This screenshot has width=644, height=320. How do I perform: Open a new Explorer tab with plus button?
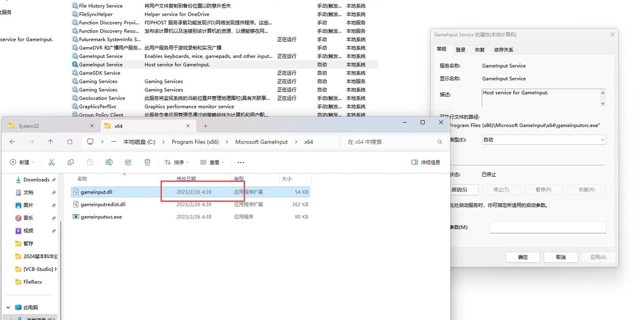pos(205,126)
